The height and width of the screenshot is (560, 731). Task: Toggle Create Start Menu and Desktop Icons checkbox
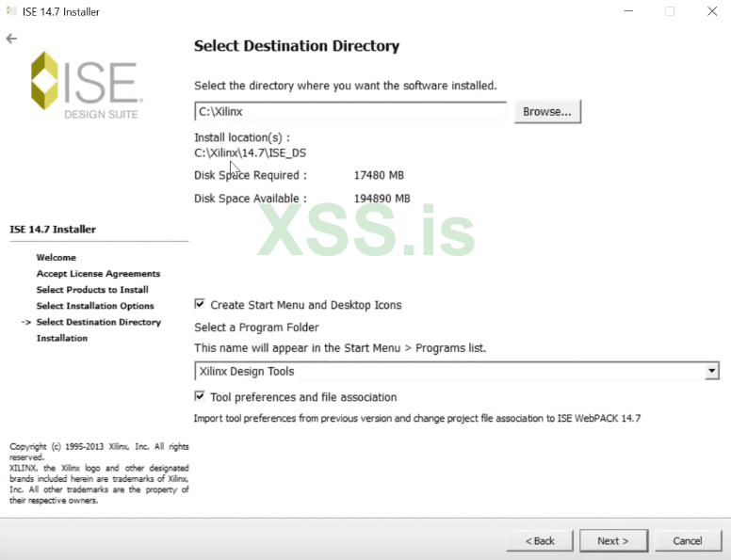[x=200, y=304]
